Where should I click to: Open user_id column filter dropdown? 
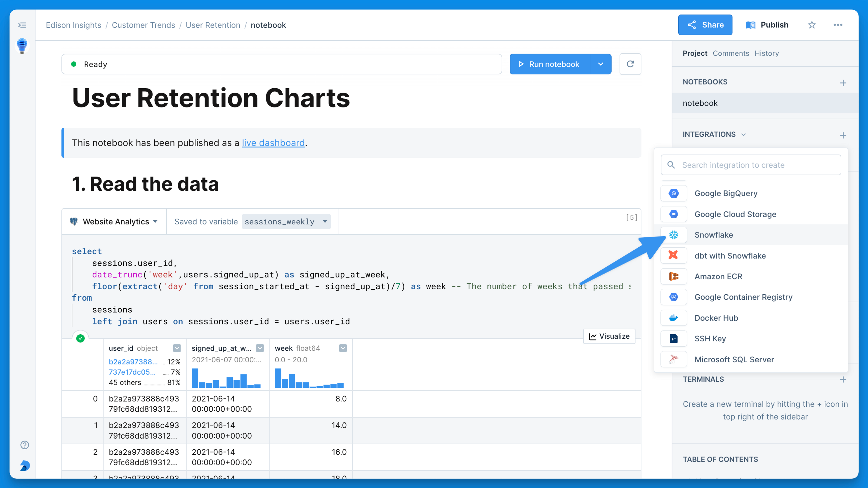[x=177, y=348]
